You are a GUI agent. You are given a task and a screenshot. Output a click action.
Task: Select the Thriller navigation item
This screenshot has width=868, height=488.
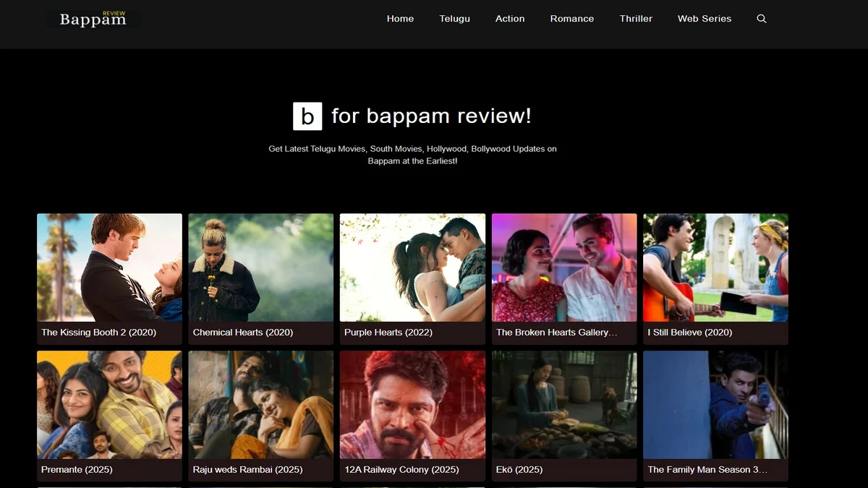tap(636, 19)
